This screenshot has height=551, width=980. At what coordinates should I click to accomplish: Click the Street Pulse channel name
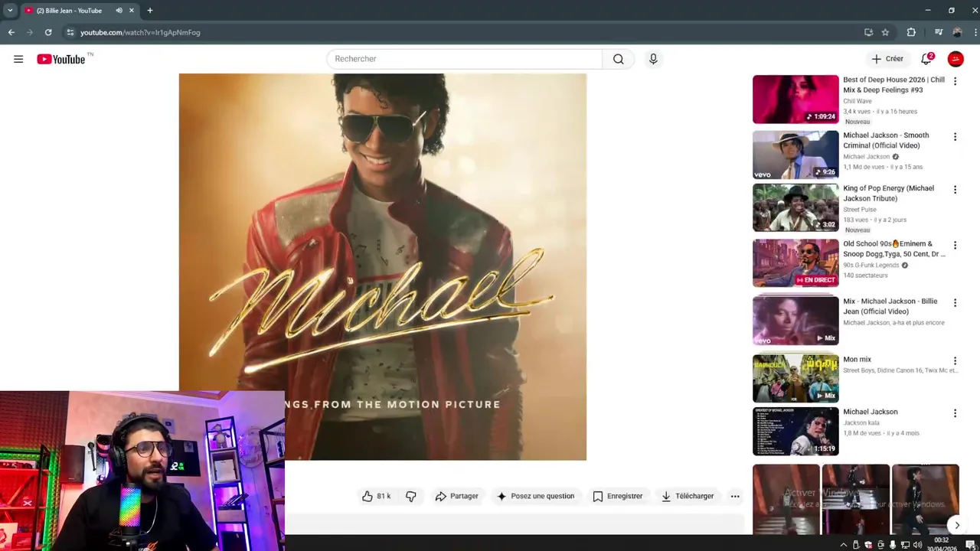click(860, 210)
